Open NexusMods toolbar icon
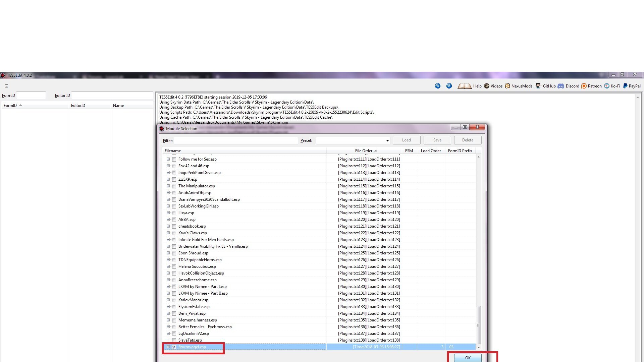Viewport: 644px width, 362px height. tap(507, 86)
